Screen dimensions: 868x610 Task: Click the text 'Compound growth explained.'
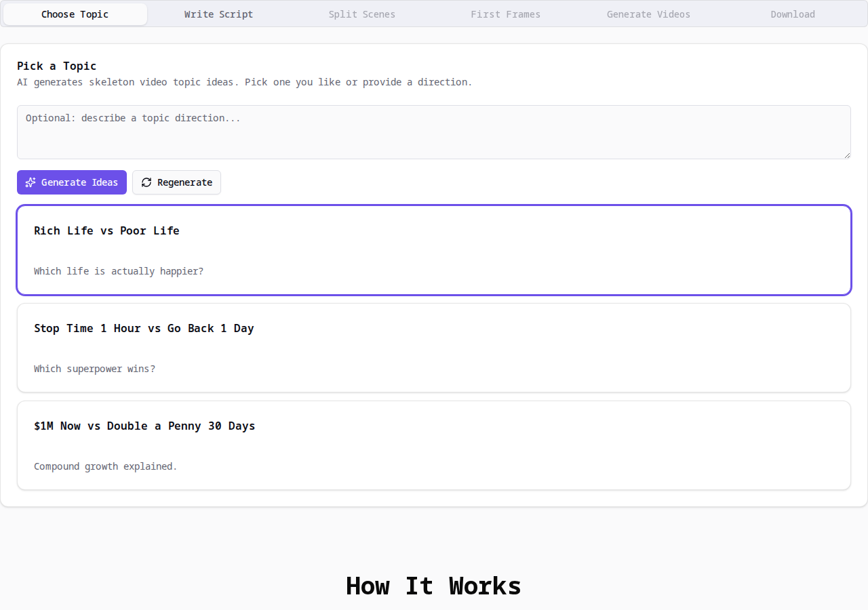tap(105, 466)
